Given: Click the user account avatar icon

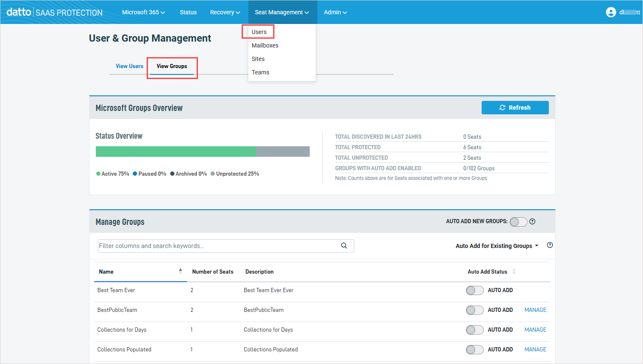Looking at the screenshot, I should [611, 12].
